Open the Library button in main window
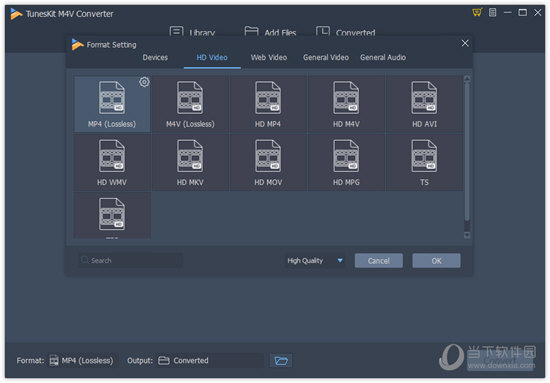550x383 pixels. point(192,32)
